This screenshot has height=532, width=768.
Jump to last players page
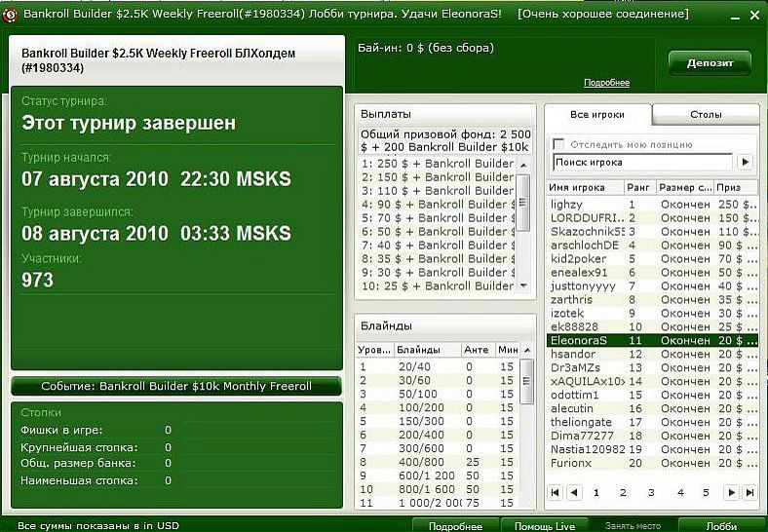749,493
